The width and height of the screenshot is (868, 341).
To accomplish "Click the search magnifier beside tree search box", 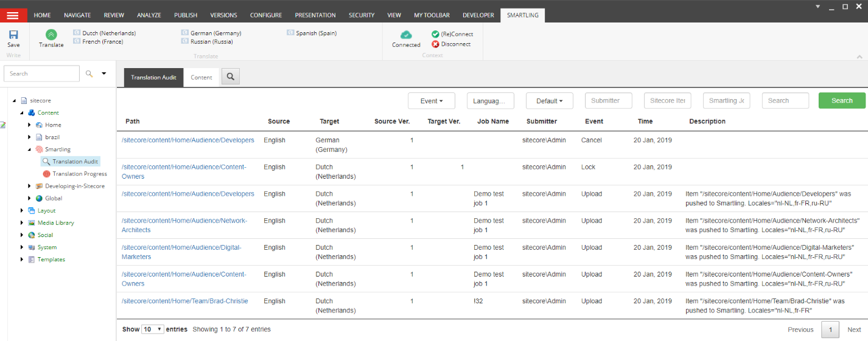I will (89, 74).
